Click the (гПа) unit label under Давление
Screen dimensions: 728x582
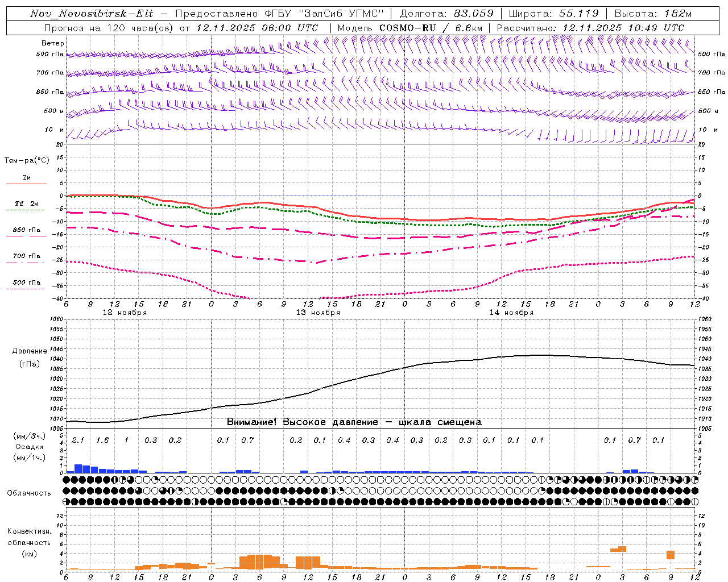pyautogui.click(x=30, y=364)
